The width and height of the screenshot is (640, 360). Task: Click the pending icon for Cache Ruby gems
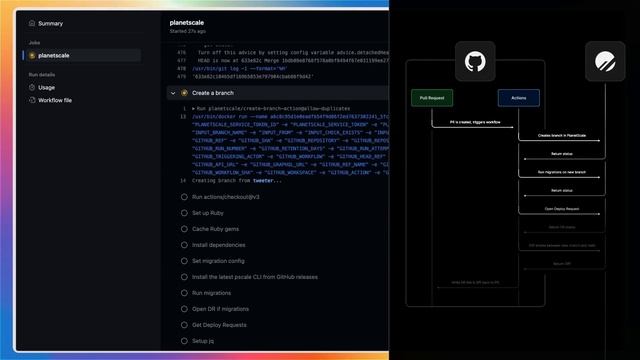pos(184,229)
